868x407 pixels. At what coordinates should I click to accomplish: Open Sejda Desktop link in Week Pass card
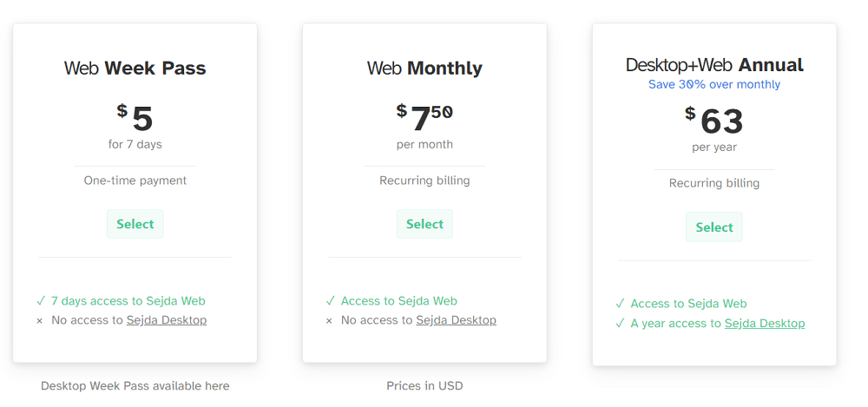coord(167,320)
